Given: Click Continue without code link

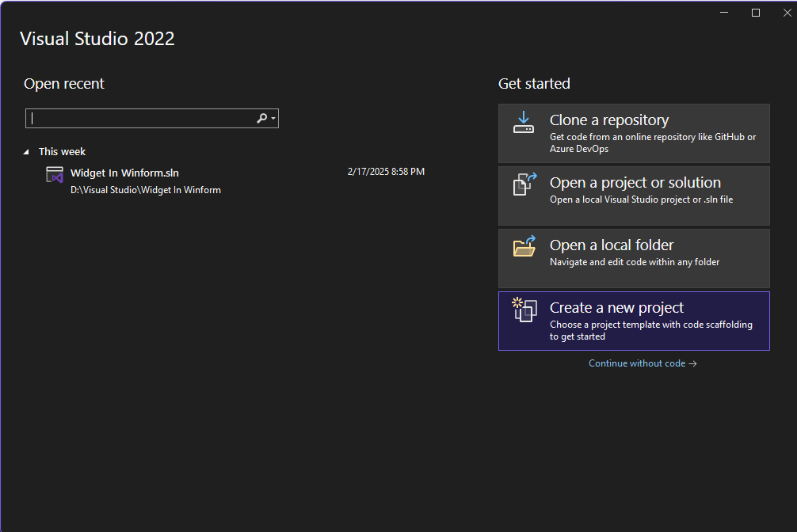Looking at the screenshot, I should tap(643, 363).
